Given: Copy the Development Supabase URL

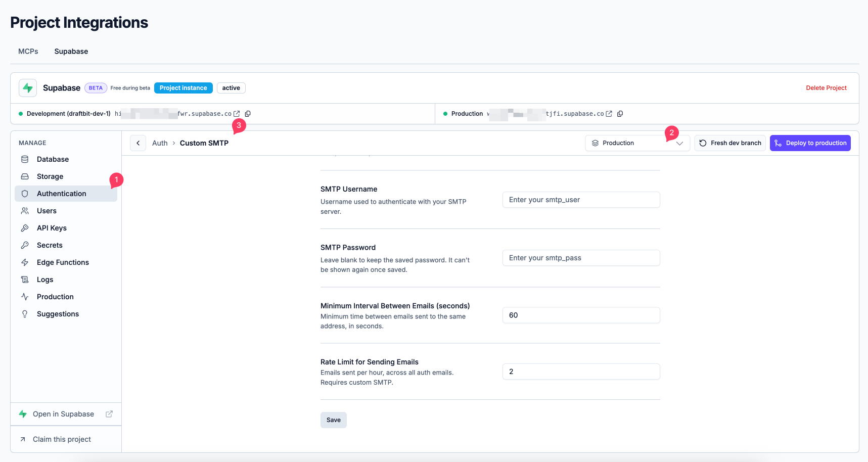Looking at the screenshot, I should [x=248, y=114].
